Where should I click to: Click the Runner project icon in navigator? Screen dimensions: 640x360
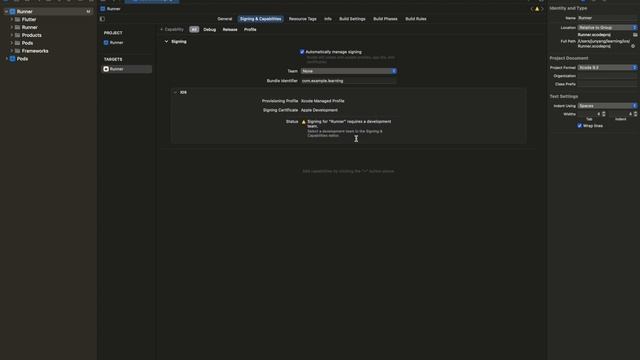(13, 11)
